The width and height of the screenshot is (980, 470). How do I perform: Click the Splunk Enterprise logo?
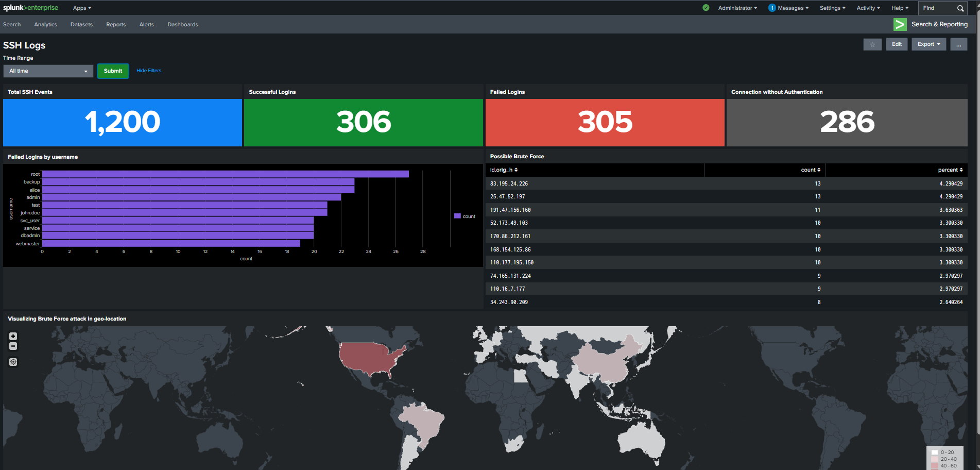30,8
